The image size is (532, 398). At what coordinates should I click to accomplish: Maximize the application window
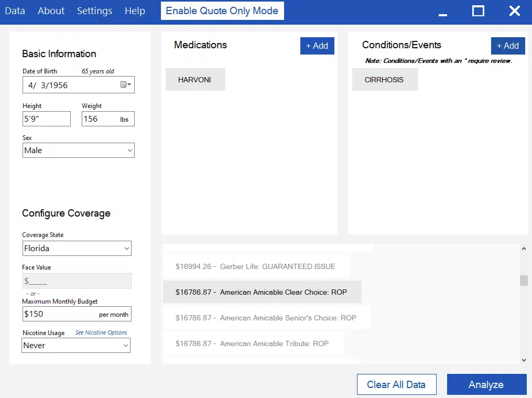[x=478, y=11]
